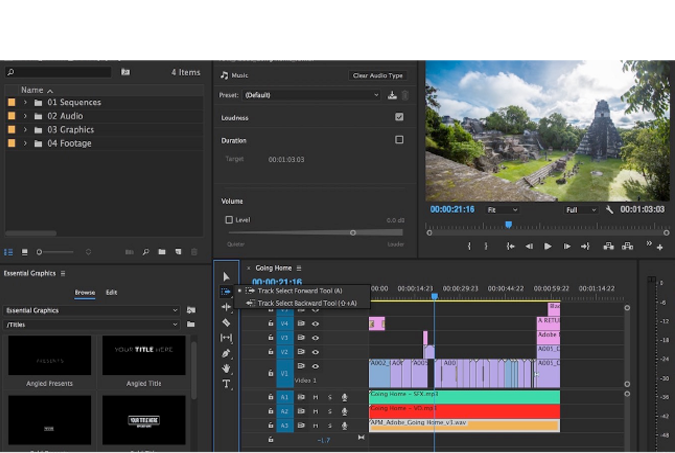The image size is (675, 453).
Task: Select the Razor tool in toolbar
Action: click(x=226, y=323)
